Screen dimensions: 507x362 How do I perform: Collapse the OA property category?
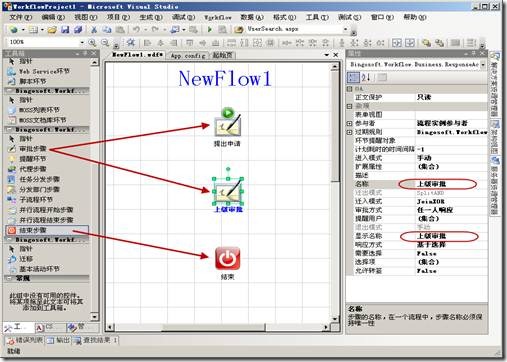pyautogui.click(x=349, y=89)
